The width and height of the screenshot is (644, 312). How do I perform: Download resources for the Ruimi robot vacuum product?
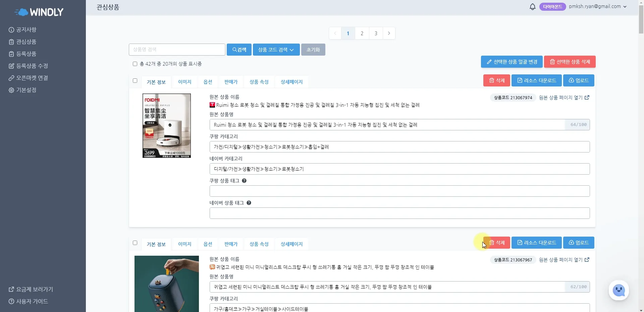(537, 80)
